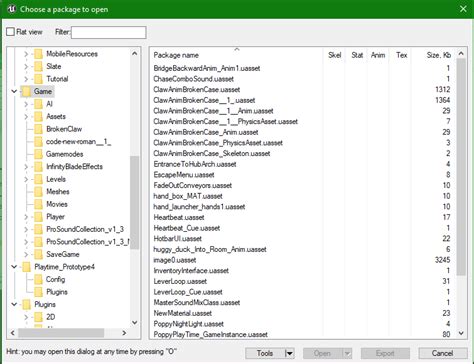Collapse the Plugins root folder

pos(14,304)
